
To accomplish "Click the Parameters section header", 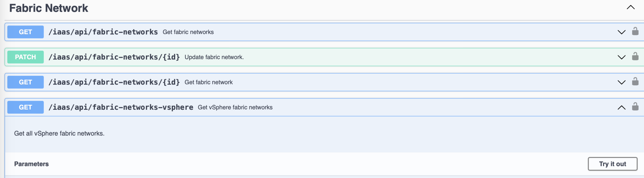I will point(31,164).
